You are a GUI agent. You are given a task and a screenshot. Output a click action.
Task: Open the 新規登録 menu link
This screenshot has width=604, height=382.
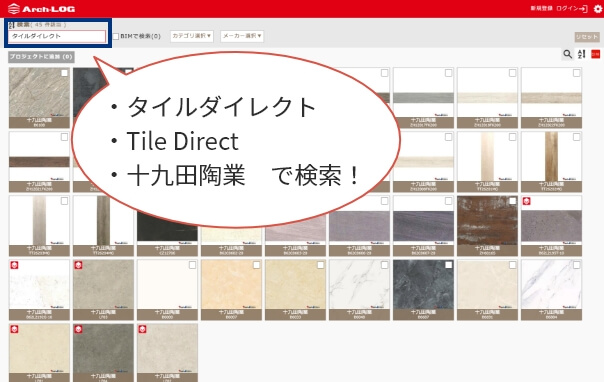[541, 8]
